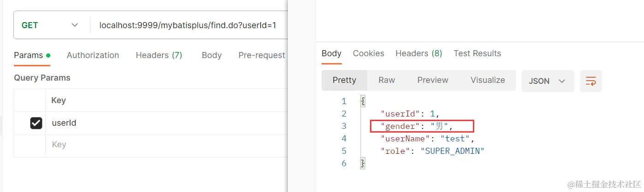Switch to Raw response view
644x192 pixels.
(x=387, y=80)
